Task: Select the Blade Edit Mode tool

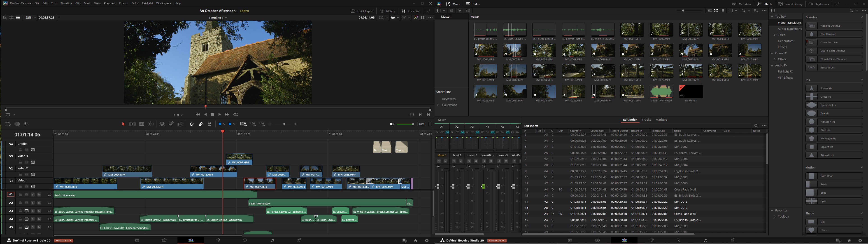Action: pyautogui.click(x=142, y=124)
